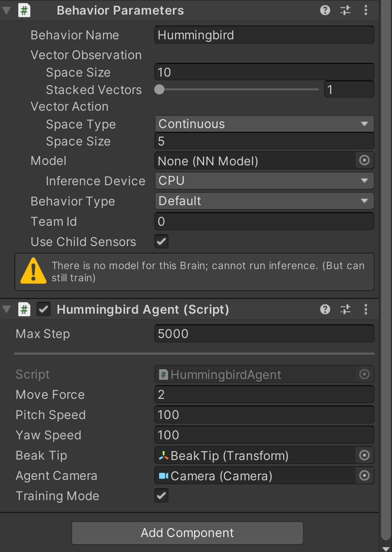Uncheck the Use Child Sensors checkbox
This screenshot has width=392, height=552.
[161, 241]
